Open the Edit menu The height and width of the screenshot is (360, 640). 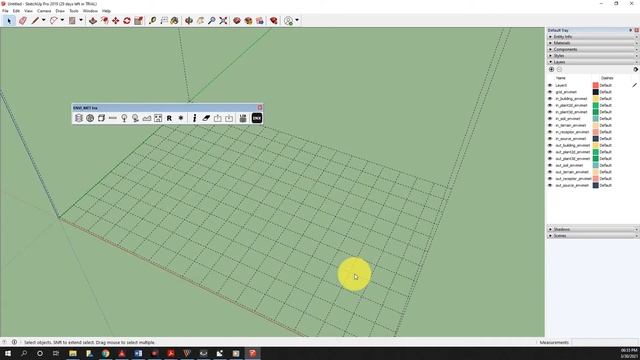coord(16,11)
